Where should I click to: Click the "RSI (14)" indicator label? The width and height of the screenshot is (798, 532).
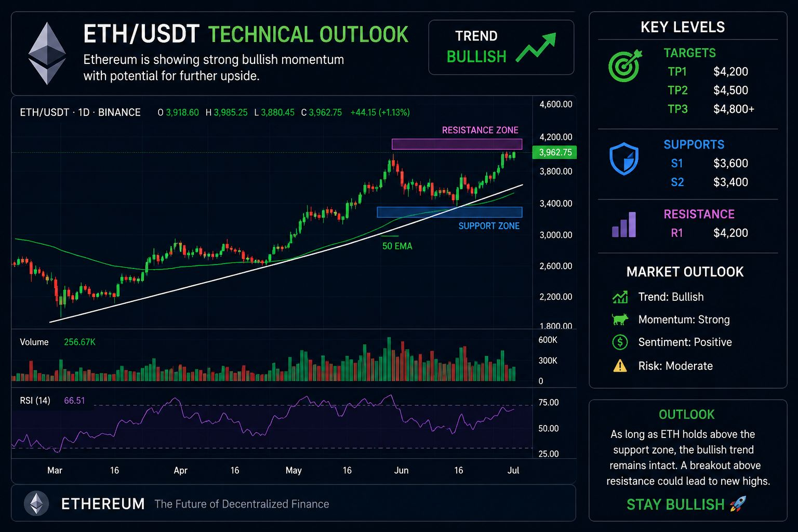tap(35, 401)
